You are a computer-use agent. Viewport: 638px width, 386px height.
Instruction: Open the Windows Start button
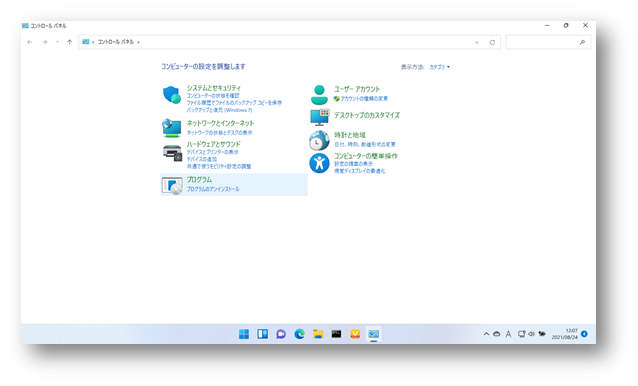click(244, 334)
